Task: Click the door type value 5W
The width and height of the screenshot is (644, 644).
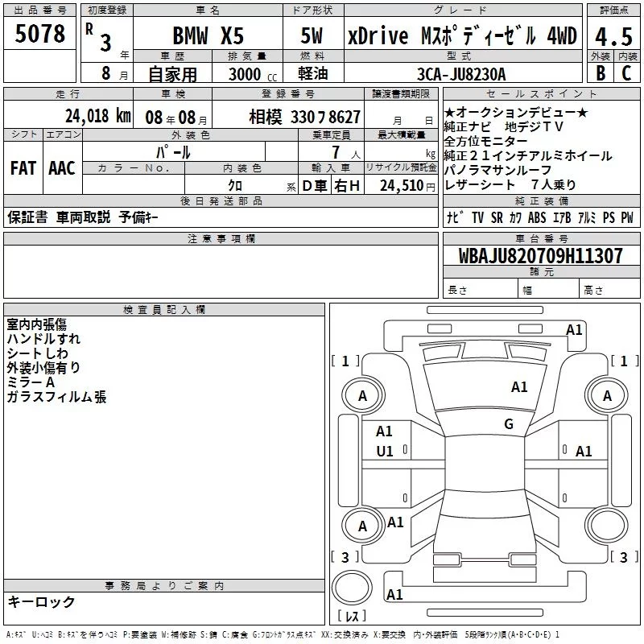Action: (x=312, y=35)
